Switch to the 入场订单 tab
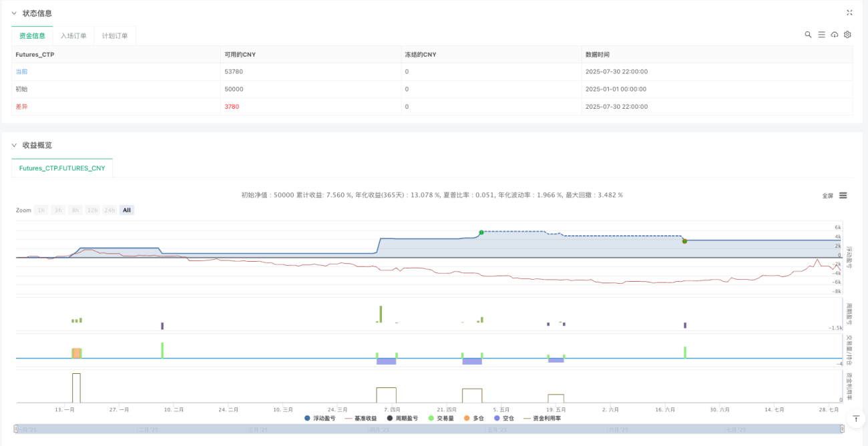 pyautogui.click(x=73, y=36)
